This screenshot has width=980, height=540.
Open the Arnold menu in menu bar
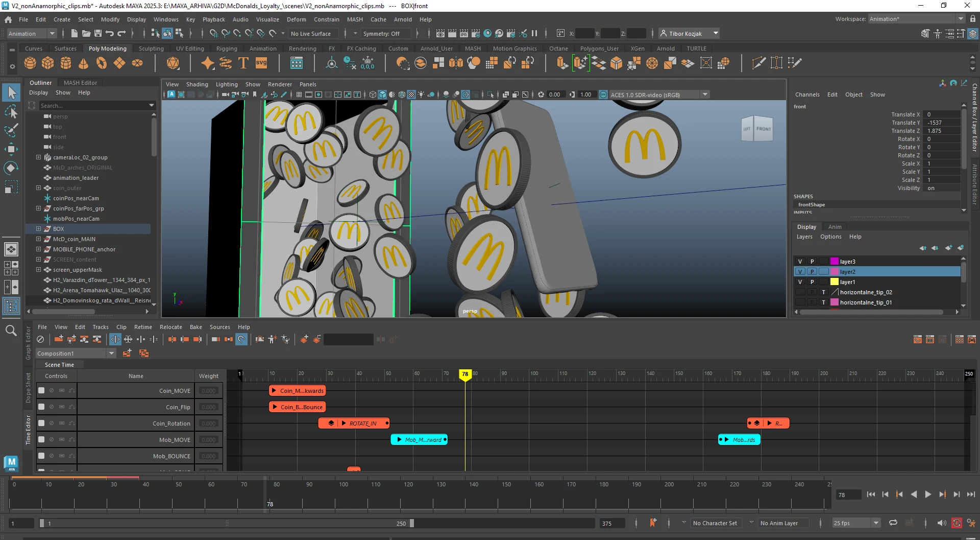[403, 19]
